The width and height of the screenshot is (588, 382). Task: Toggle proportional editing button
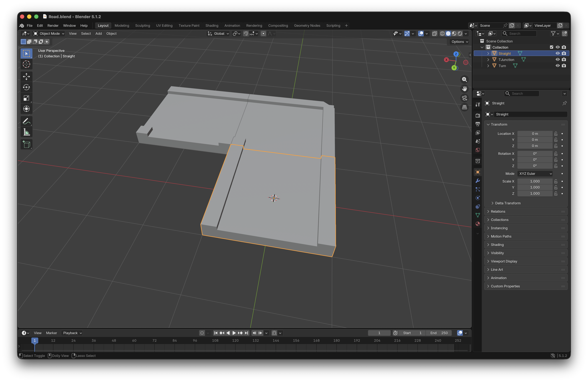click(x=263, y=34)
